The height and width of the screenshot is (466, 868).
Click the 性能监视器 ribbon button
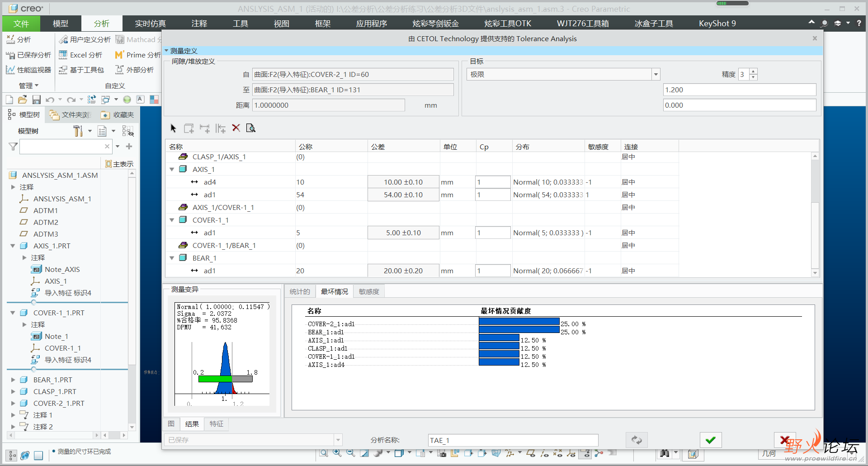(x=28, y=70)
